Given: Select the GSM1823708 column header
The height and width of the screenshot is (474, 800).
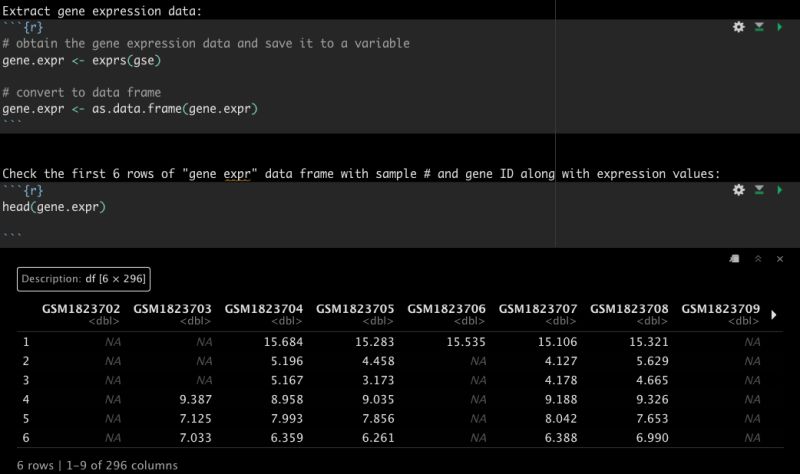Looking at the screenshot, I should click(629, 309).
